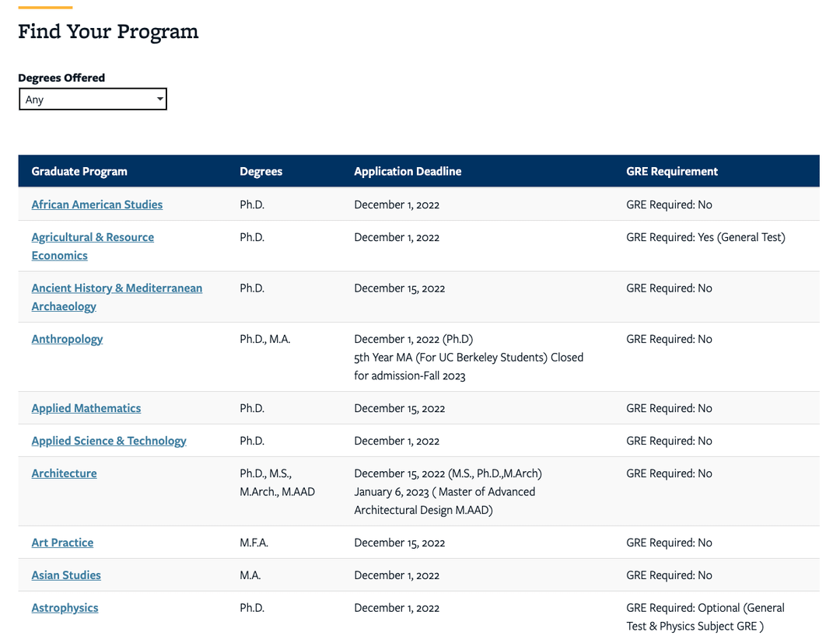Open the Anthropology program link

pyautogui.click(x=67, y=339)
